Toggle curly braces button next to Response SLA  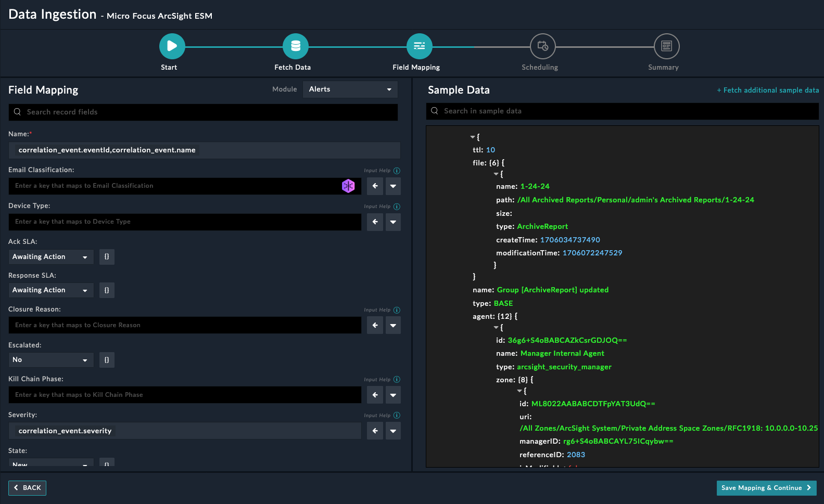coord(107,290)
